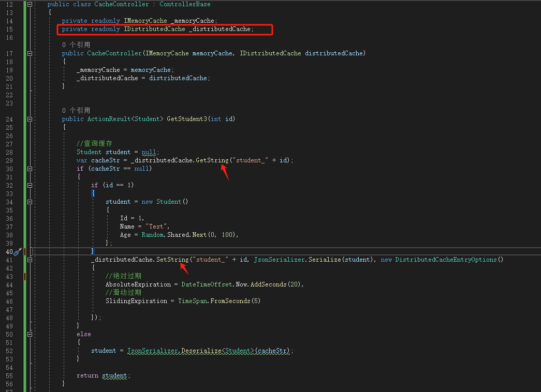Collapse the 'new Student()' initializer block
Screen dimensions: 541x392
pyautogui.click(x=30, y=202)
